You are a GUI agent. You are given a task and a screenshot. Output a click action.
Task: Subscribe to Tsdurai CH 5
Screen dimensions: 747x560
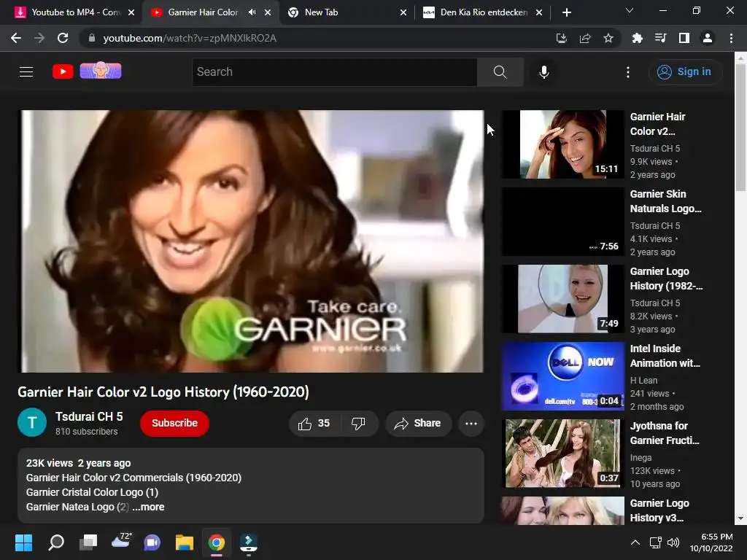click(174, 424)
